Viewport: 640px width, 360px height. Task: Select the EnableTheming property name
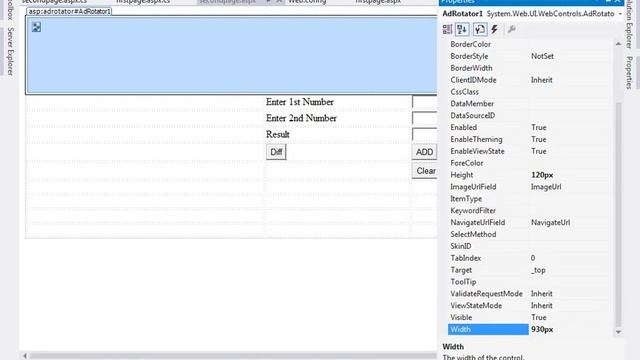(476, 139)
